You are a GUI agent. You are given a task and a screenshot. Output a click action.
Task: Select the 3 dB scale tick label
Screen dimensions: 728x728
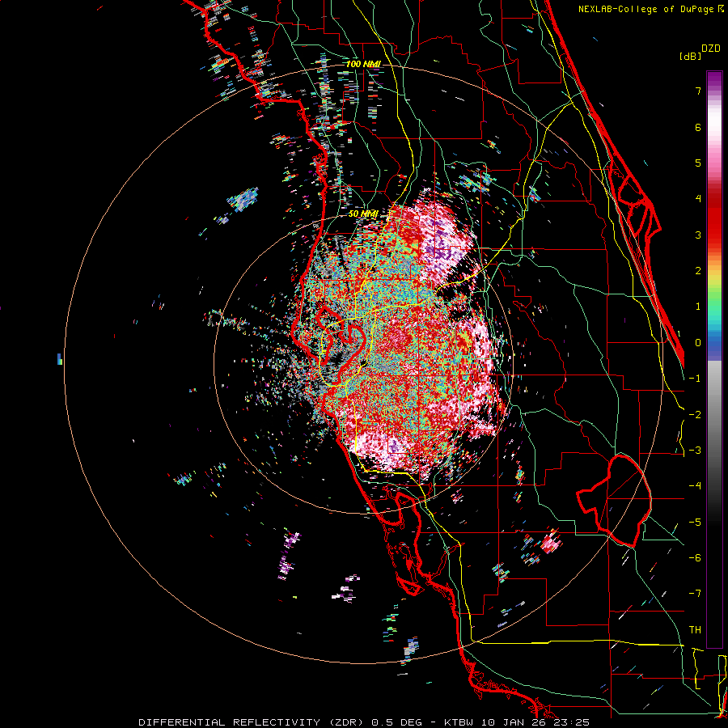(698, 235)
